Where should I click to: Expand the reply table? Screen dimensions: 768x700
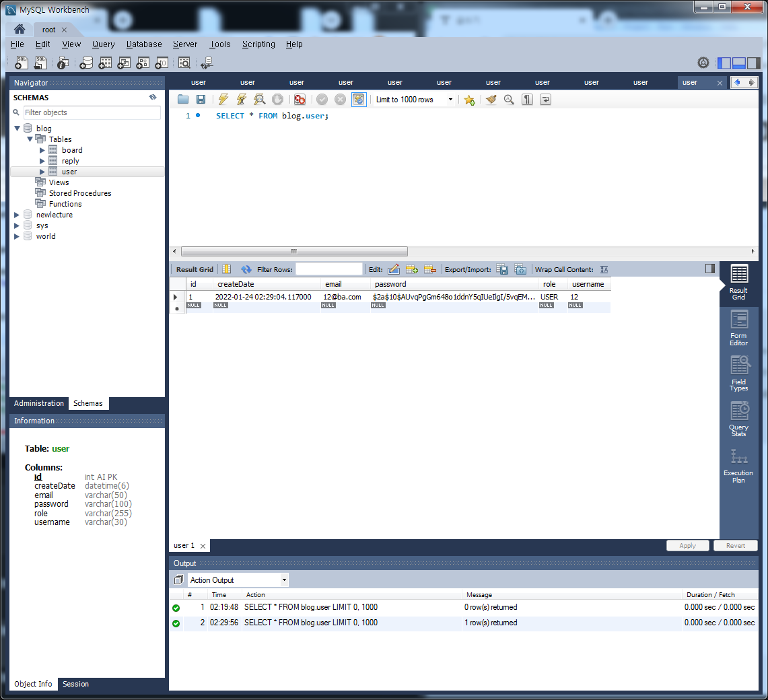(42, 161)
